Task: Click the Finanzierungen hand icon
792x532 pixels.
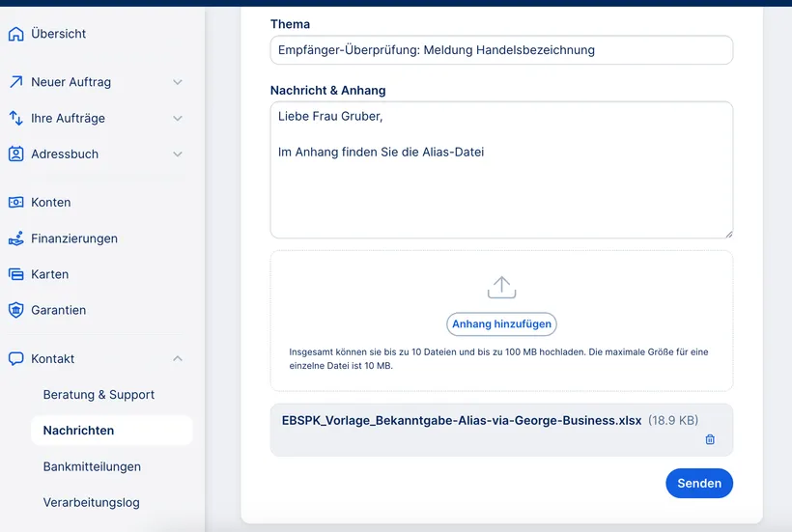Action: pos(15,238)
